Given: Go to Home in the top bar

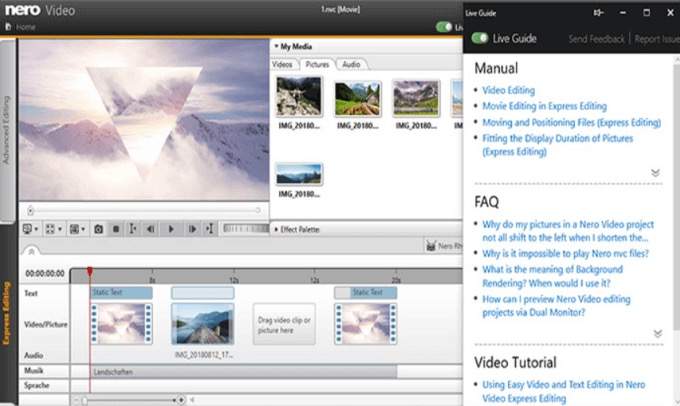Looking at the screenshot, I should pyautogui.click(x=26, y=27).
